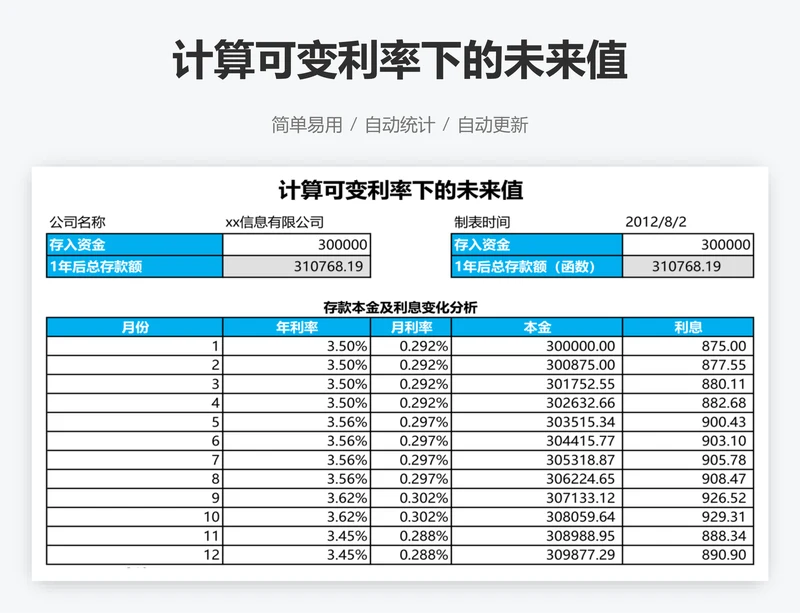Click the 存款本金及利息变化分析 section heading
Viewport: 800px width, 613px height.
point(401,307)
